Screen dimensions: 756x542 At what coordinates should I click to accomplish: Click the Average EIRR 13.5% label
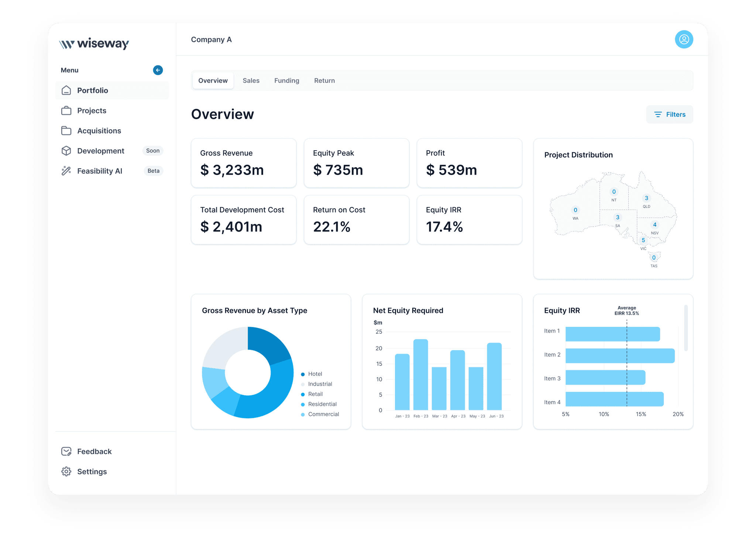[627, 311]
